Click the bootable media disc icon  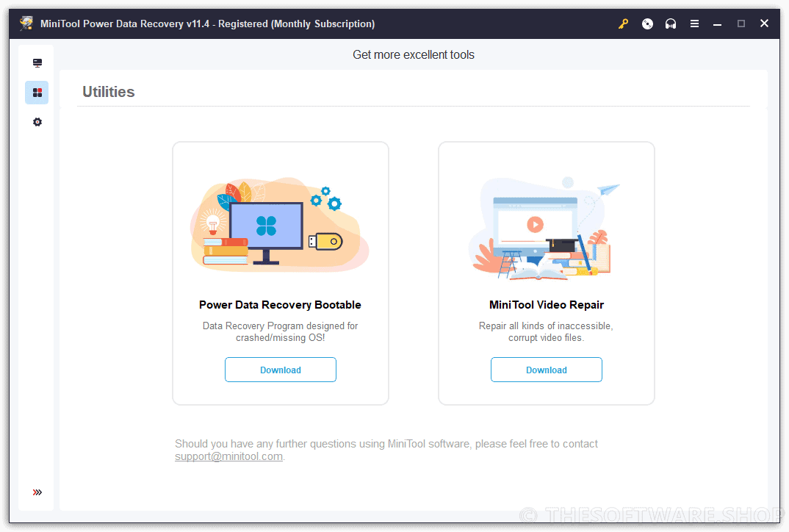tap(648, 24)
